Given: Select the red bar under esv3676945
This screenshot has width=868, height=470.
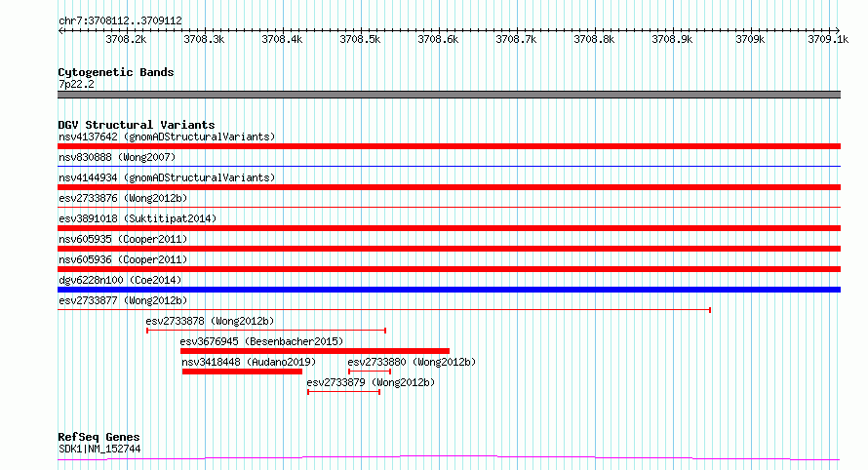Looking at the screenshot, I should point(315,351).
